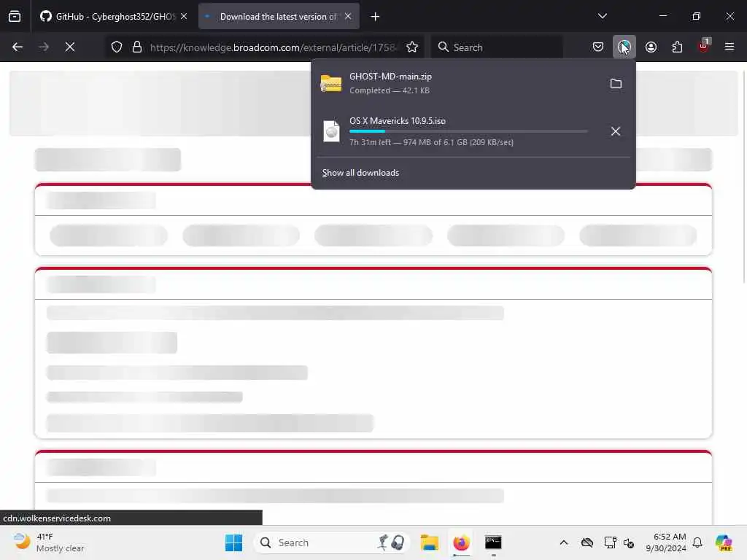Cancel the OS X Mavericks iso download

point(616,131)
